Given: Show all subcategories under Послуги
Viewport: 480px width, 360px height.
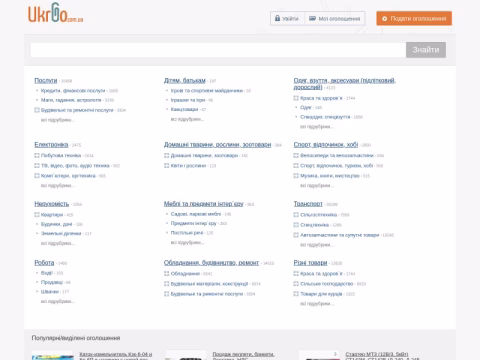Looking at the screenshot, I should click(58, 120).
